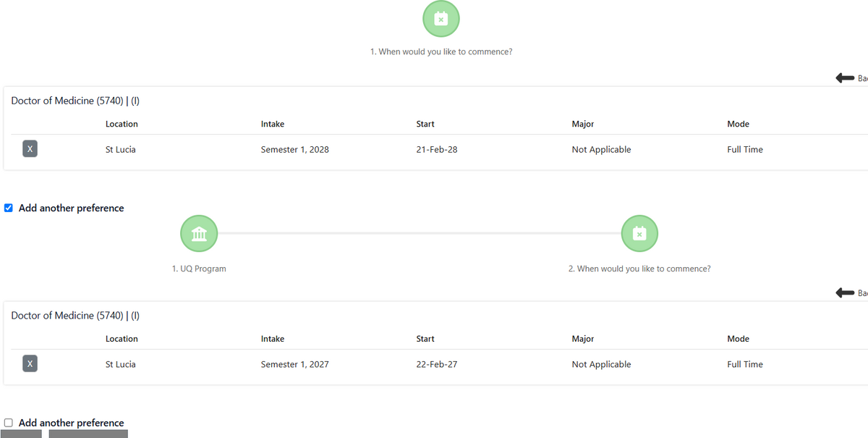The width and height of the screenshot is (868, 438).
Task: Select the start date '22-Feb-27'
Action: (x=437, y=365)
